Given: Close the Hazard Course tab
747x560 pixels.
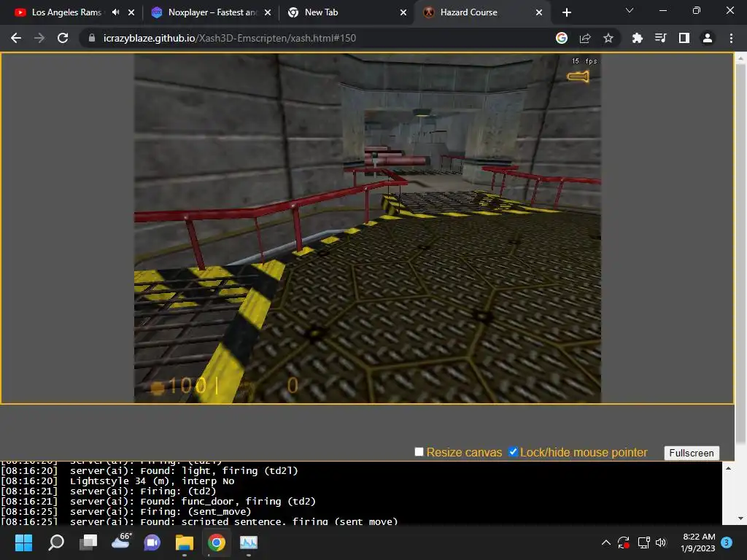Looking at the screenshot, I should tap(539, 12).
